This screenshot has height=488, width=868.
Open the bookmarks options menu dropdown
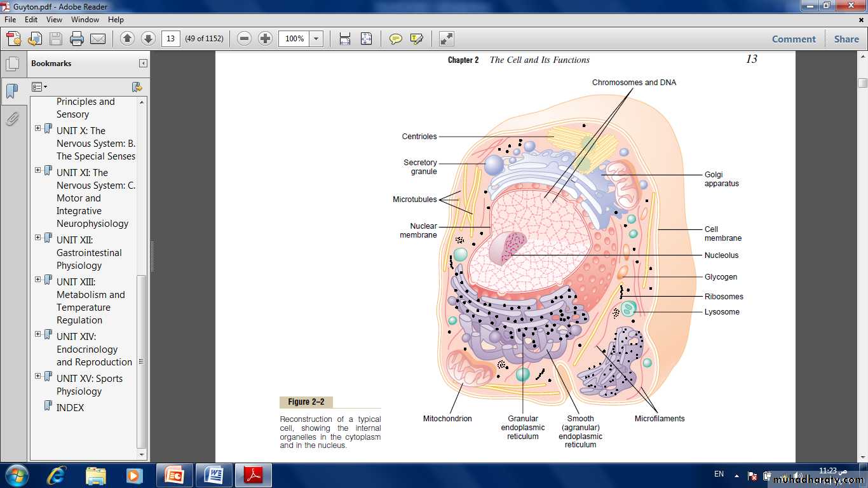coord(39,87)
